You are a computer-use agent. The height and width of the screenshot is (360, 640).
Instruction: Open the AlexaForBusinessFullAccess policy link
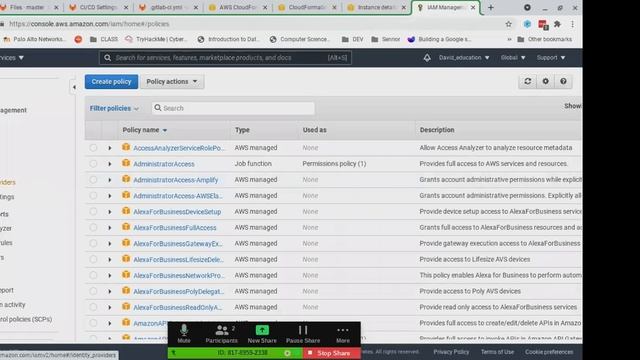click(175, 228)
